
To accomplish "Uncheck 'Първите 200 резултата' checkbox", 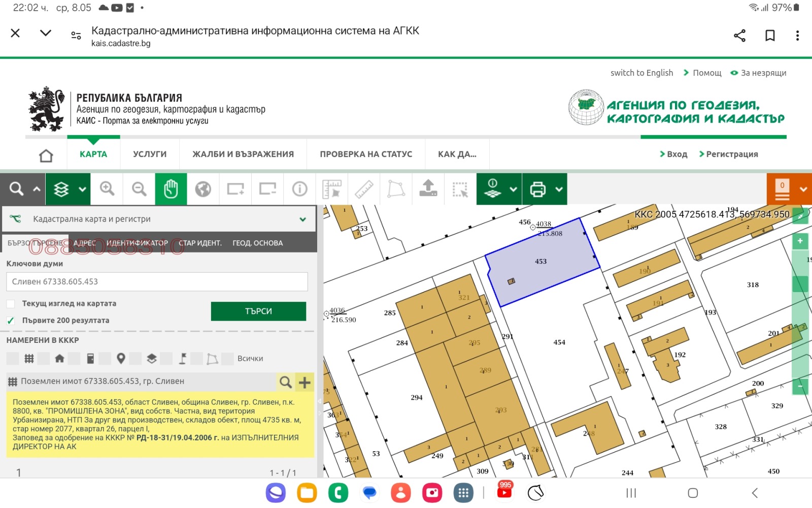I will (11, 321).
